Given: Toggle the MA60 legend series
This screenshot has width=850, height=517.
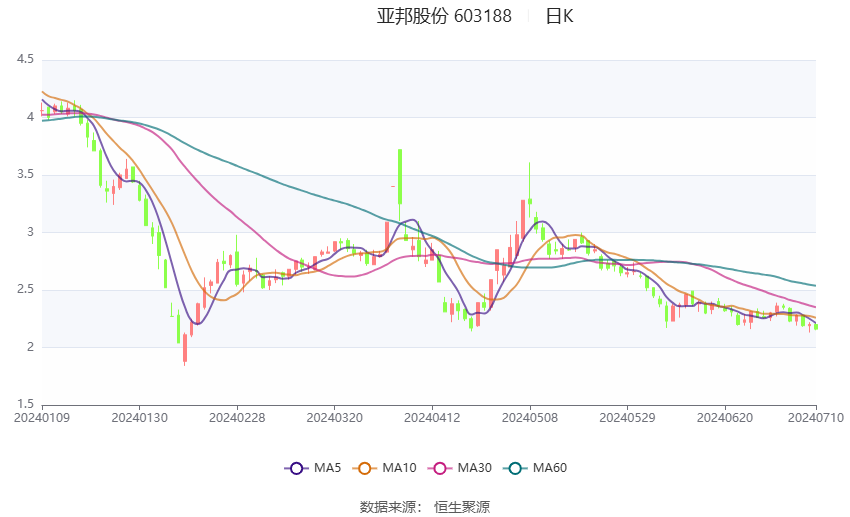Looking at the screenshot, I should click(535, 468).
